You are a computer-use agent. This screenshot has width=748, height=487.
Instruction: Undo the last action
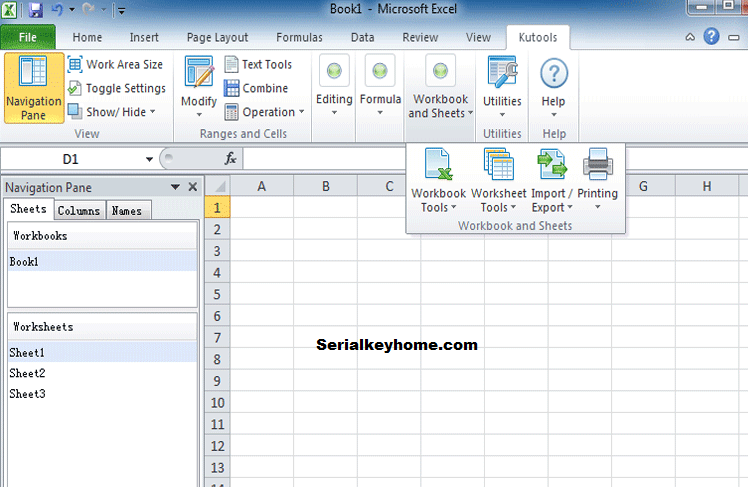(x=57, y=10)
